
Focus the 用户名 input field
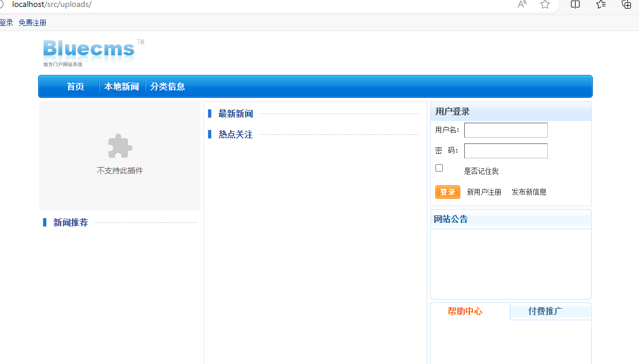506,130
